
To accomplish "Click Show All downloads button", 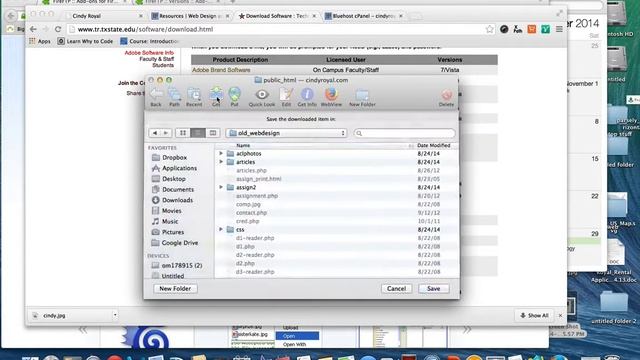I will click(x=534, y=316).
